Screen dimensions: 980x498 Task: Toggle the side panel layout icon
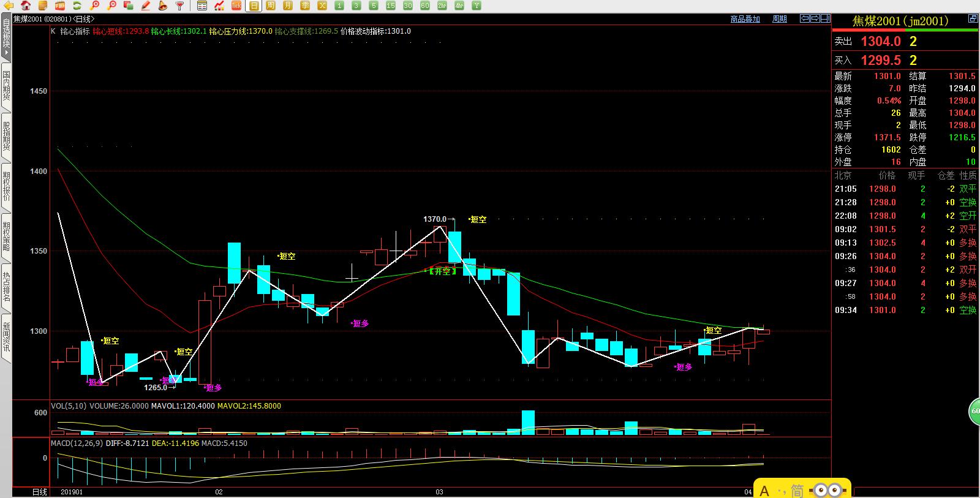pyautogui.click(x=826, y=19)
